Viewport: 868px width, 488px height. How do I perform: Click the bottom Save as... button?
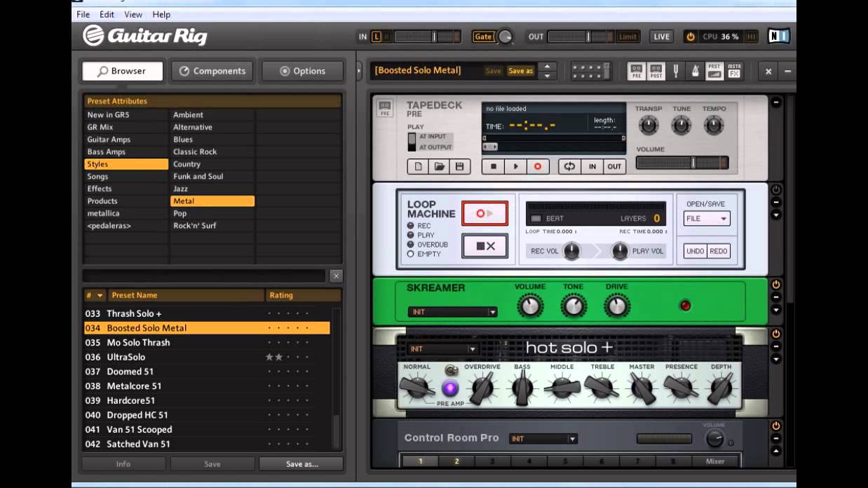(301, 463)
